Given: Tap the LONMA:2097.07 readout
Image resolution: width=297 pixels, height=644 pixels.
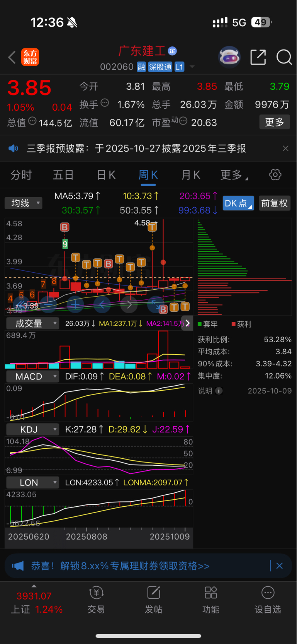Looking at the screenshot, I should (x=156, y=483).
